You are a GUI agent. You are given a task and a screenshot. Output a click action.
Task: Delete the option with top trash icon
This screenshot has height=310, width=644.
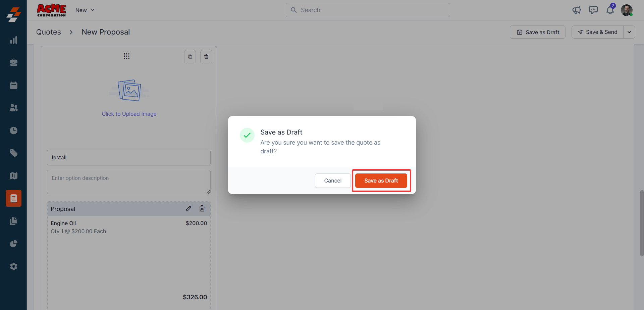click(206, 57)
